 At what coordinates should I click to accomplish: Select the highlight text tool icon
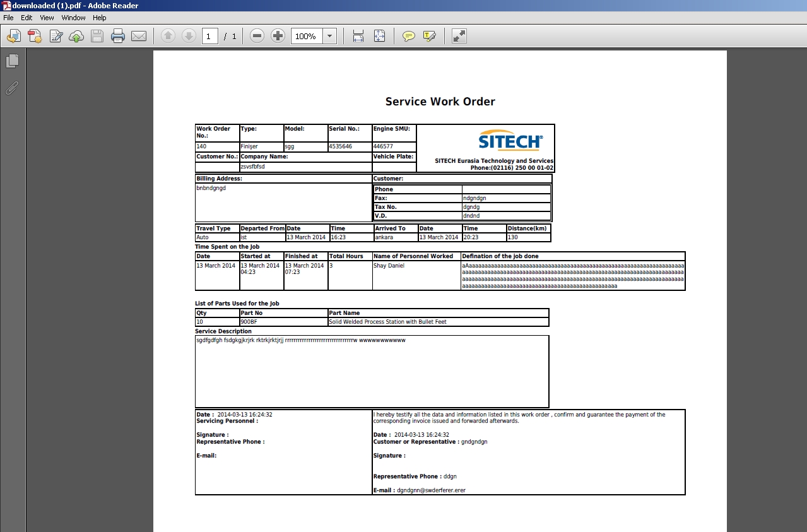[x=430, y=36]
